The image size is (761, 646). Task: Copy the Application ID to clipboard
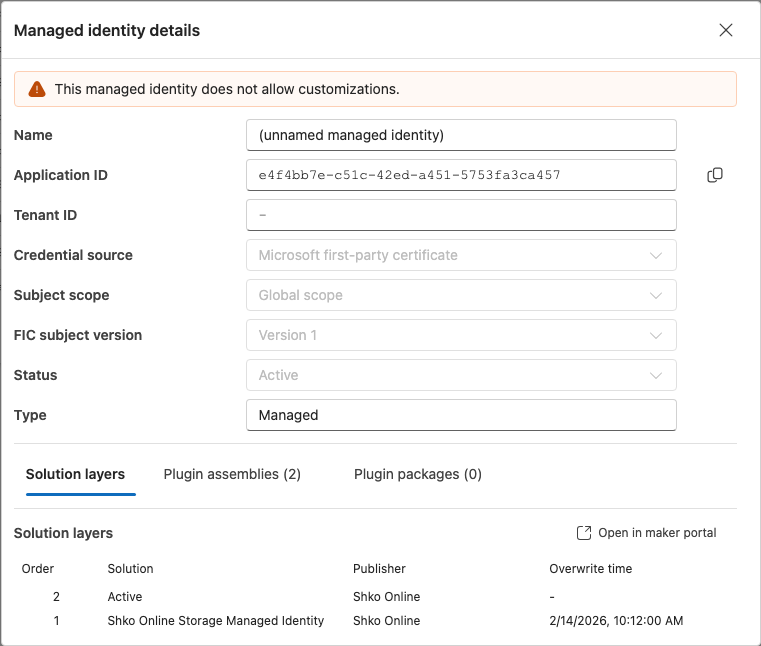point(714,175)
